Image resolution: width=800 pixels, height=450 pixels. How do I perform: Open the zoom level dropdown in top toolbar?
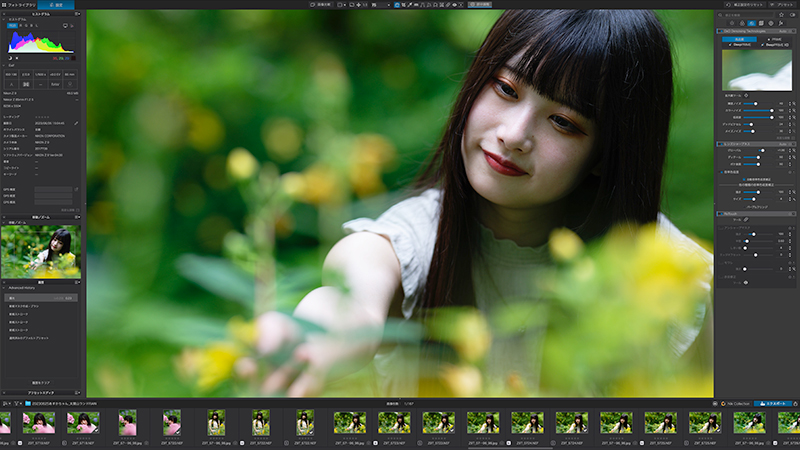(381, 5)
